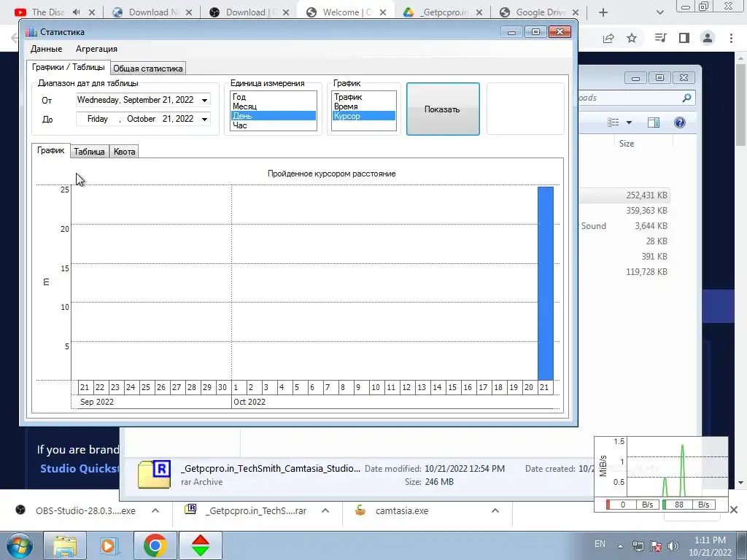Toggle Chrome side panel icon

click(x=684, y=38)
